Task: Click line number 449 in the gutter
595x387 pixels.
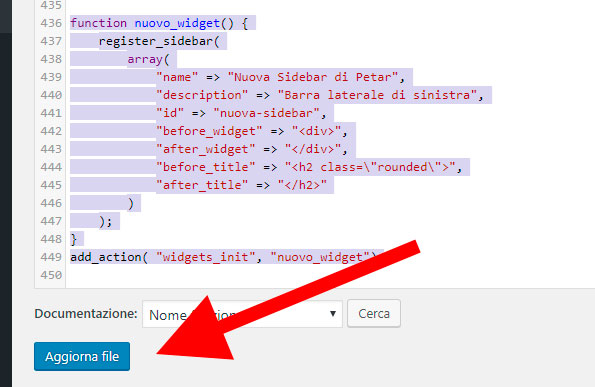Action: 51,257
